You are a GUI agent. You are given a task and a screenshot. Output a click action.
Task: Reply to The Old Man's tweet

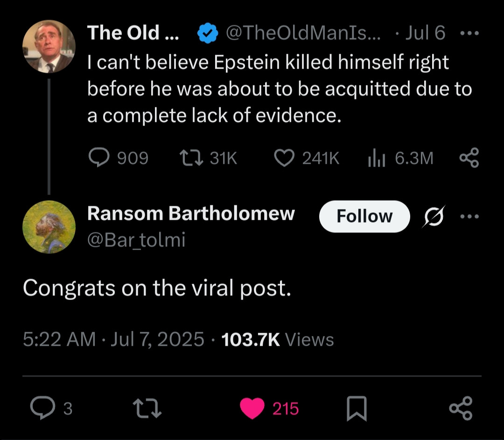pos(98,159)
